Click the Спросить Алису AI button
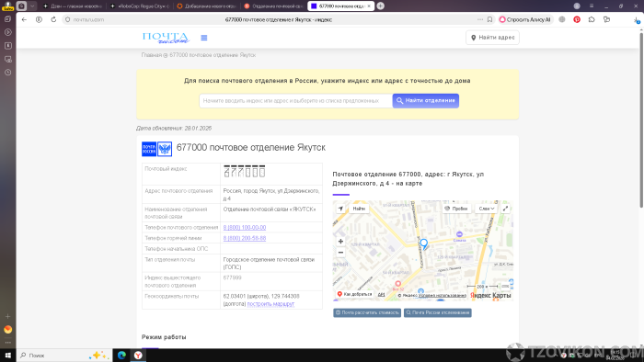644x362 pixels. [524, 19]
